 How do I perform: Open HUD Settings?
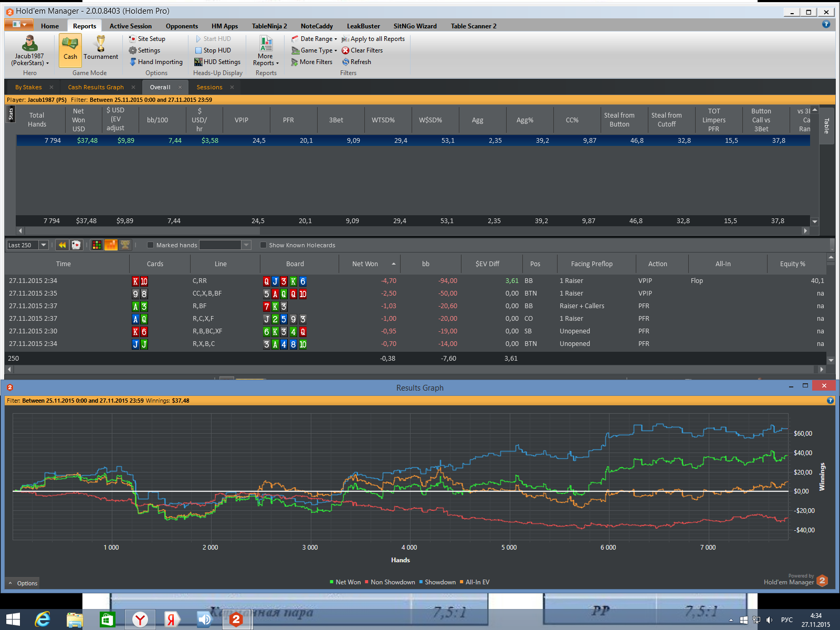point(217,62)
